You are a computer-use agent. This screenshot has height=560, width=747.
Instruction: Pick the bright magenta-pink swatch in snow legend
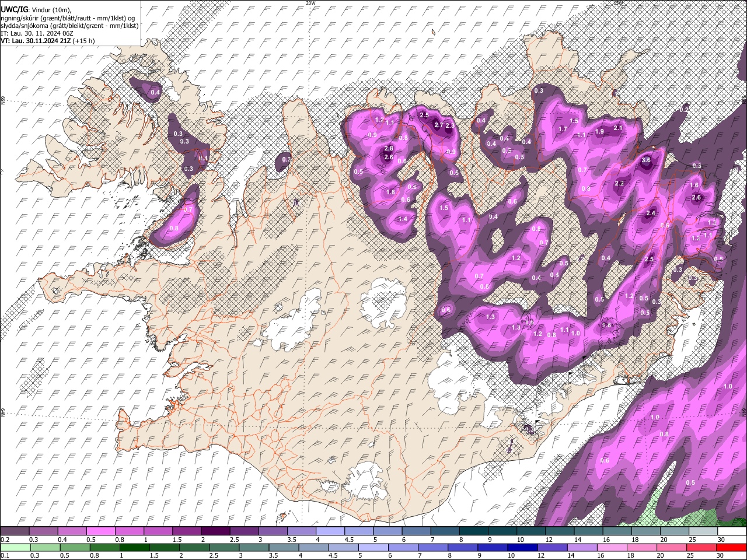101,531
